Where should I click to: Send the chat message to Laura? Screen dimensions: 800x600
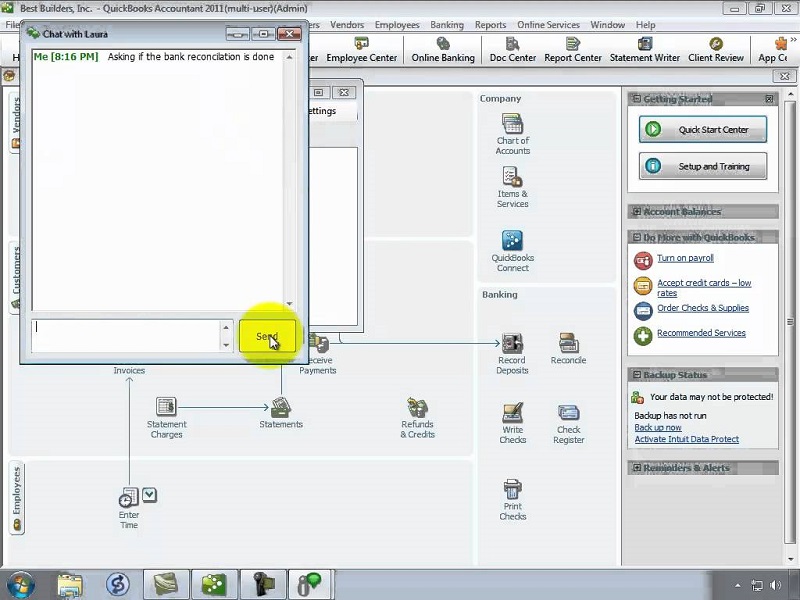(267, 336)
